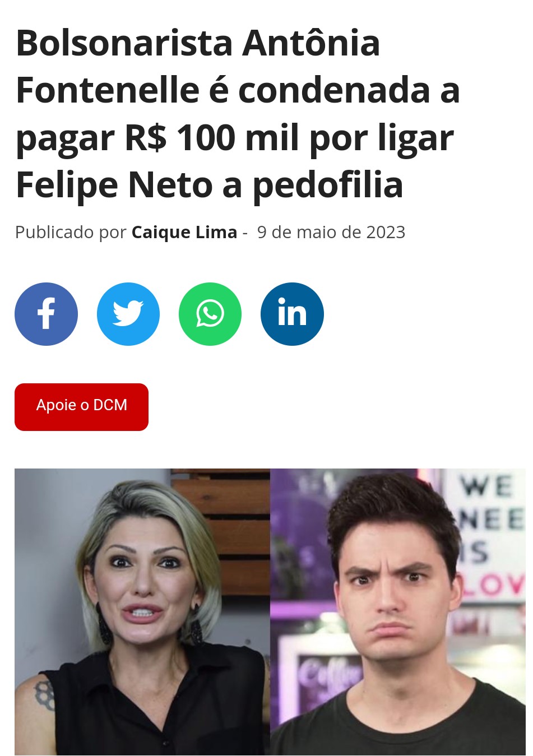Share the article on LinkedIn
Viewport: 533px width, 756px height.
292,314
